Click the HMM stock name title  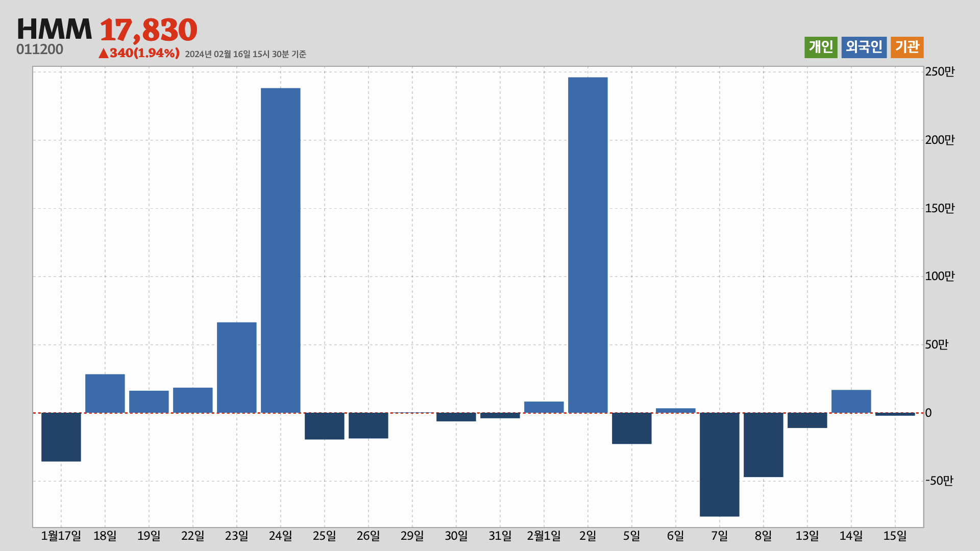(x=54, y=29)
